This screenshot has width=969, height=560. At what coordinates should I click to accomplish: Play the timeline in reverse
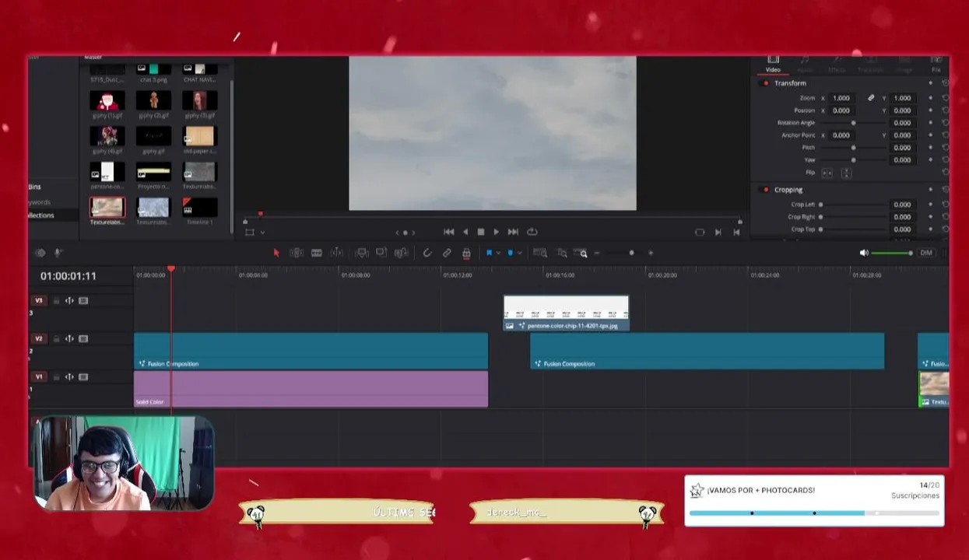[465, 232]
